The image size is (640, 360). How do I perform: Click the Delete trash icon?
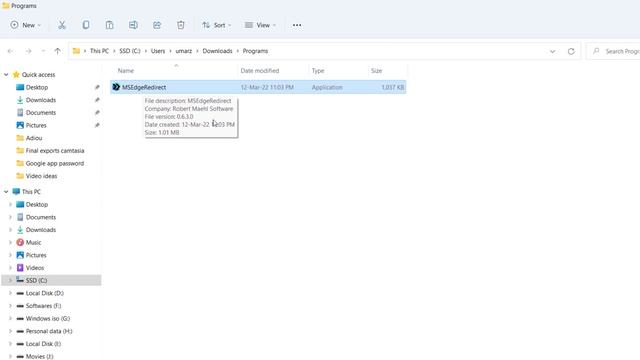click(x=181, y=25)
